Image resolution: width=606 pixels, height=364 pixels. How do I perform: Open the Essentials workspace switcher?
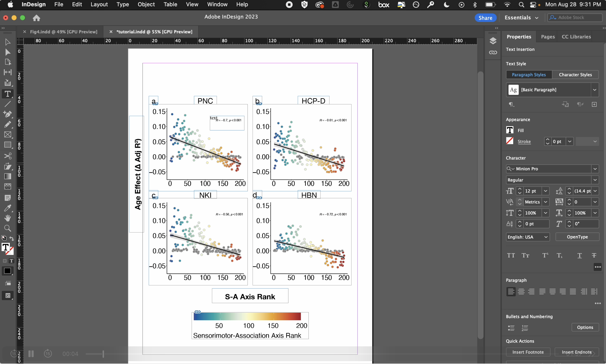[521, 18]
